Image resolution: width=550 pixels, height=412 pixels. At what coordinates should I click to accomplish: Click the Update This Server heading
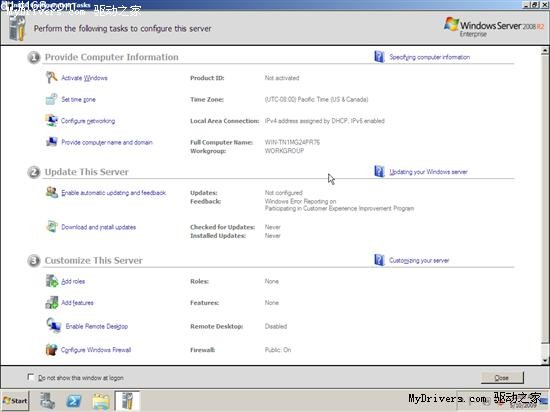pyautogui.click(x=87, y=172)
